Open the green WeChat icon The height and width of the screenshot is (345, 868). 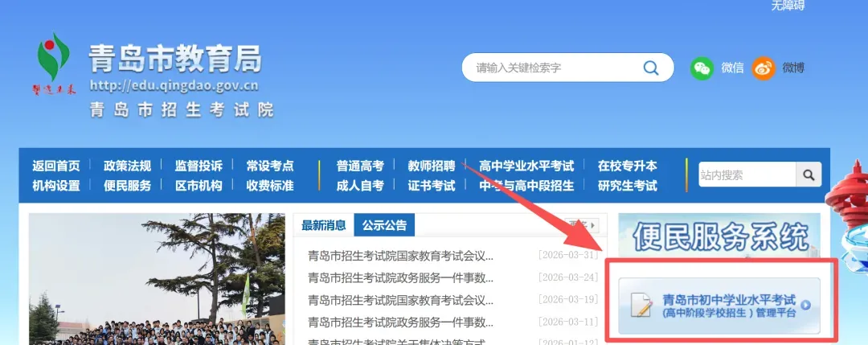pyautogui.click(x=702, y=68)
